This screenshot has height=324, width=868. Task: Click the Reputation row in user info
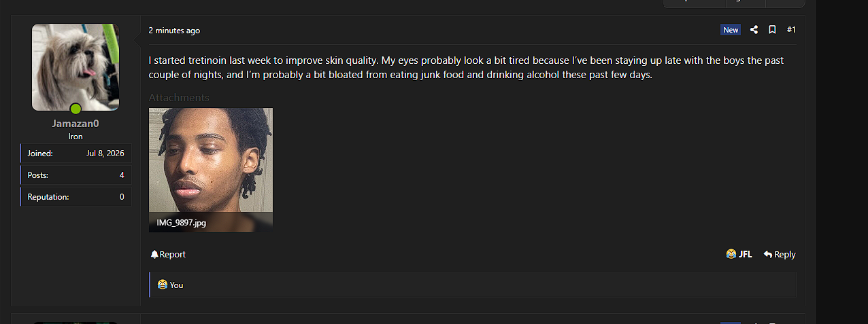click(x=76, y=197)
